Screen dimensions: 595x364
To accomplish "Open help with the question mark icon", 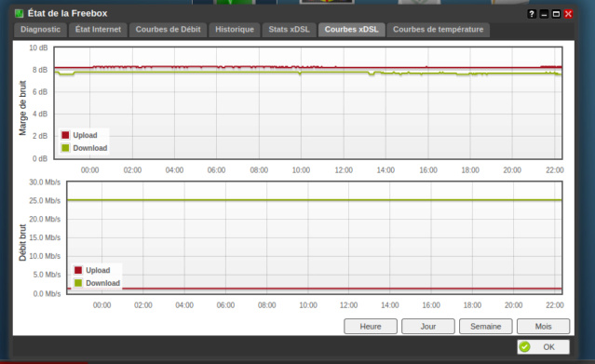I will click(x=532, y=14).
